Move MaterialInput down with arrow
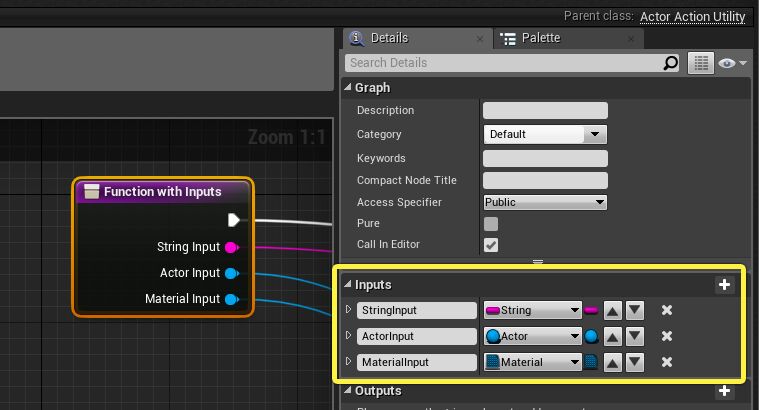 (635, 362)
